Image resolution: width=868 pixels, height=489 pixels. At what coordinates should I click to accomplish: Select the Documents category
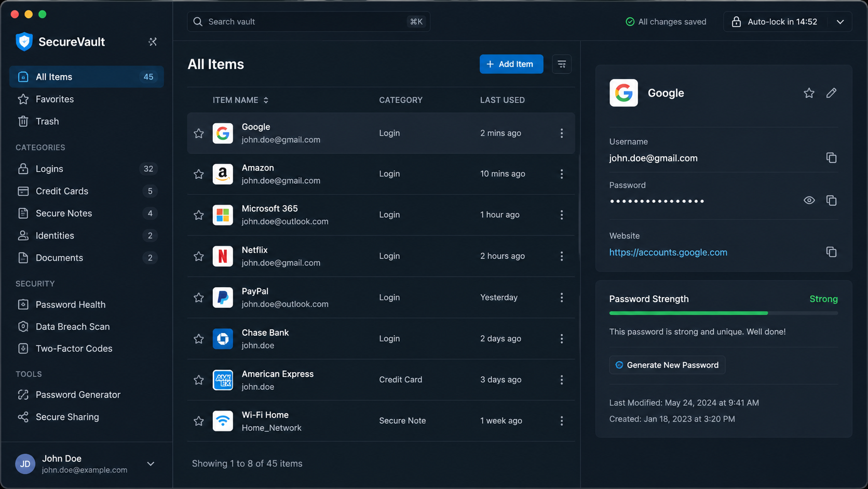pyautogui.click(x=87, y=258)
